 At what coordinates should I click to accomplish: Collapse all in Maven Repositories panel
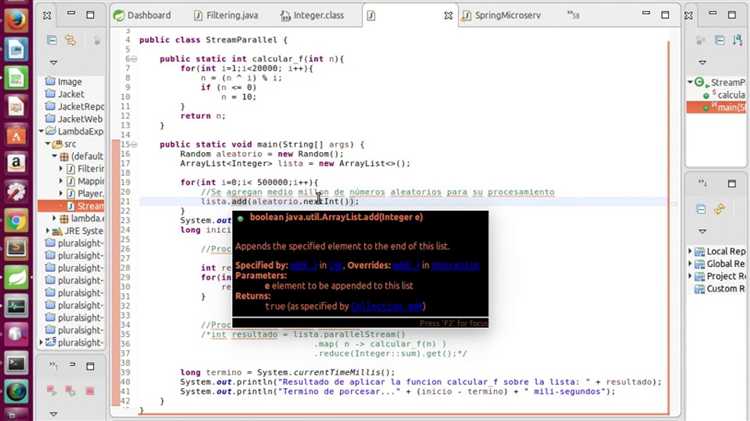(x=701, y=209)
